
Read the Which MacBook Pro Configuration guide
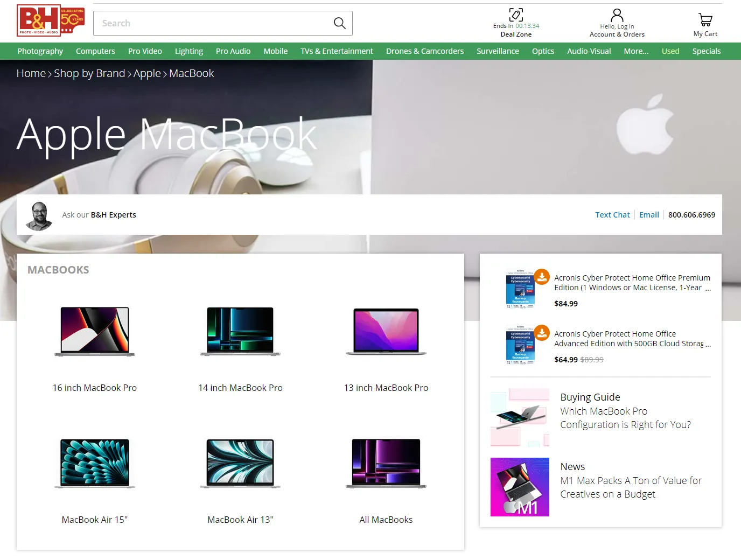pyautogui.click(x=625, y=418)
